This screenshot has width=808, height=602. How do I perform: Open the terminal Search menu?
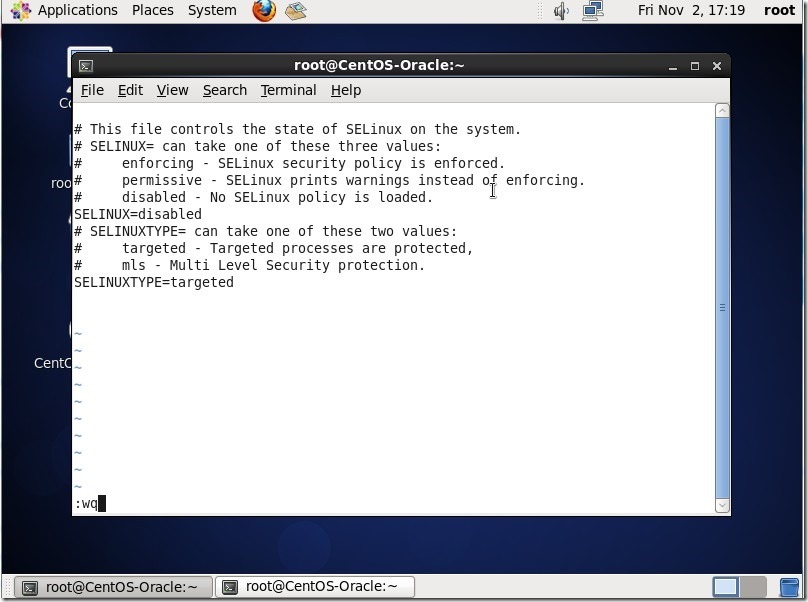(x=224, y=90)
